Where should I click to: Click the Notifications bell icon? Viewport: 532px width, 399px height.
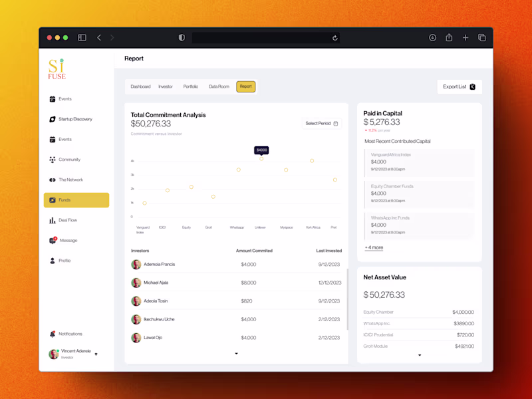click(x=53, y=334)
